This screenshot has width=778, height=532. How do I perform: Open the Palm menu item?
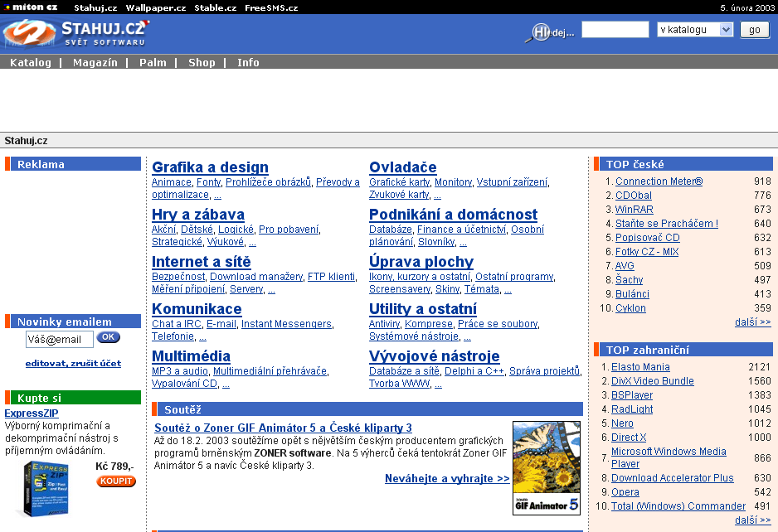153,62
